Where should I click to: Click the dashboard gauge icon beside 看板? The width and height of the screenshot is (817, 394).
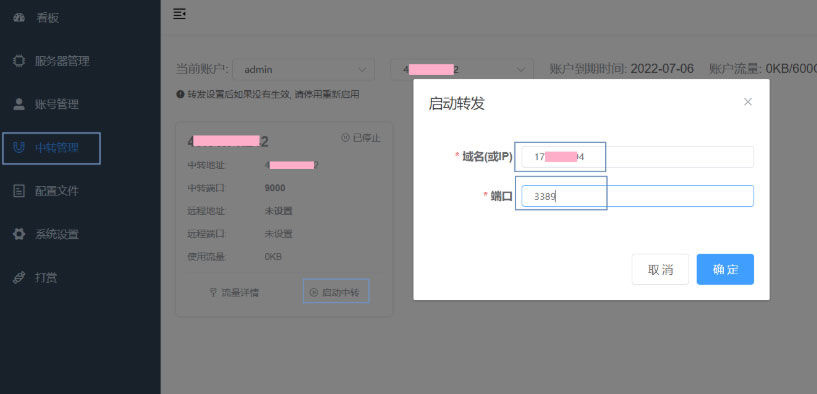pos(19,18)
